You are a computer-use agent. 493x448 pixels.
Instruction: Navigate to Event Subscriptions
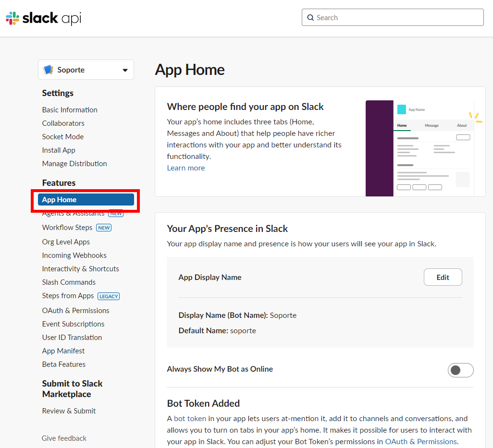pos(73,324)
